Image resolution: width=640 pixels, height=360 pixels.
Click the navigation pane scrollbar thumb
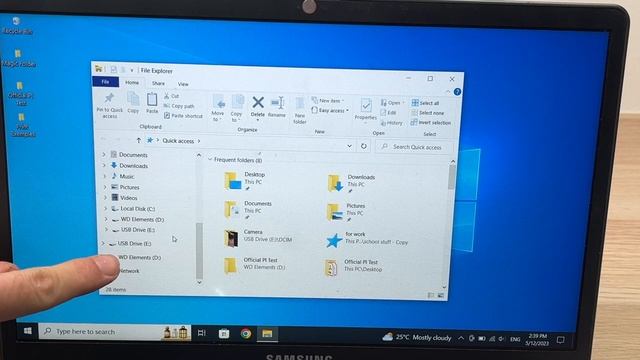coord(199,250)
